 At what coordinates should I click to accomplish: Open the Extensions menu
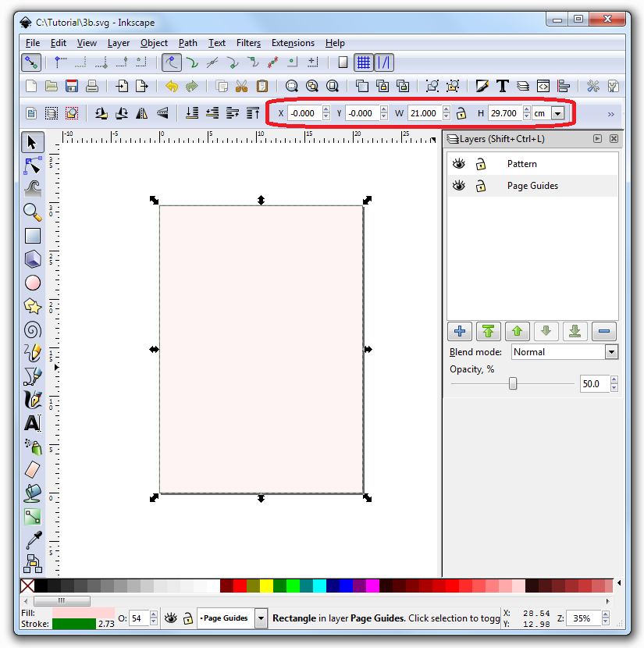point(293,43)
